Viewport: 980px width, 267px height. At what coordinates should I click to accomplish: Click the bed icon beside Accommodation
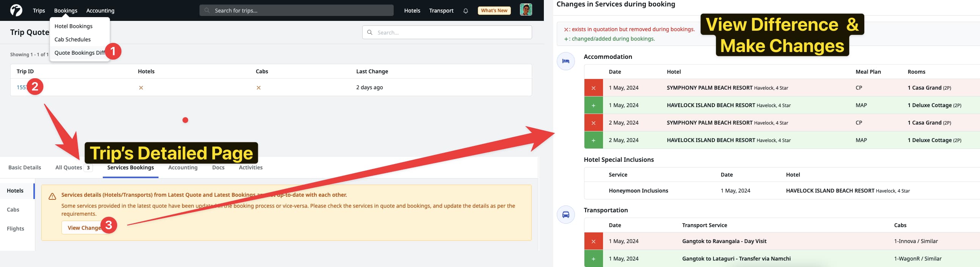point(565,61)
